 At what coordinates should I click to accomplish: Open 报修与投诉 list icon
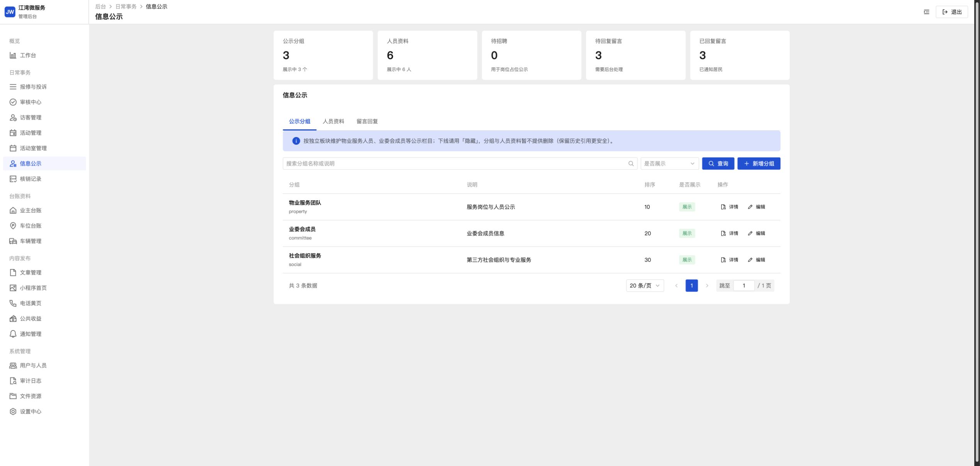click(13, 87)
